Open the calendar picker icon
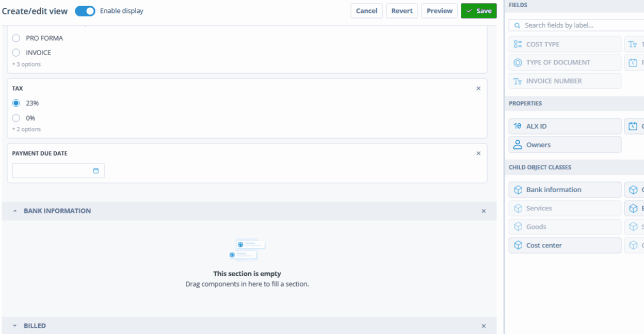The width and height of the screenshot is (644, 334). [95, 171]
